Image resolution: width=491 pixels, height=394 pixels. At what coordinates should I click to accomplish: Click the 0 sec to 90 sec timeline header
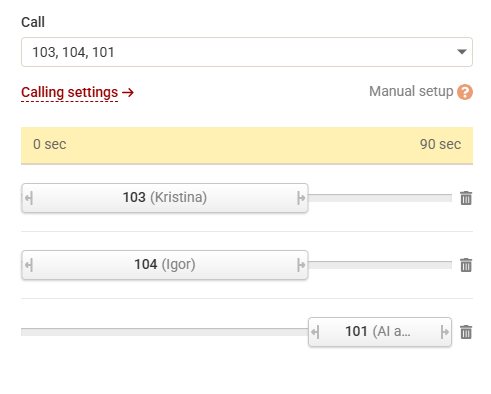click(x=247, y=145)
